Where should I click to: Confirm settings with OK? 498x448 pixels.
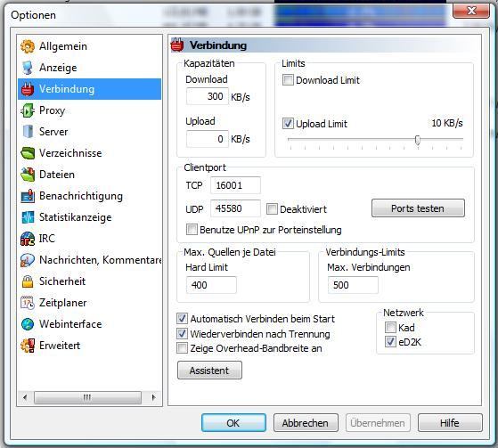(x=233, y=423)
